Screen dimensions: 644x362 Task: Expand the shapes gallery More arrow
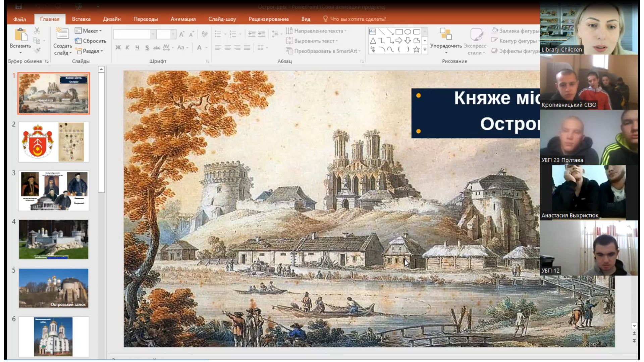click(x=425, y=50)
